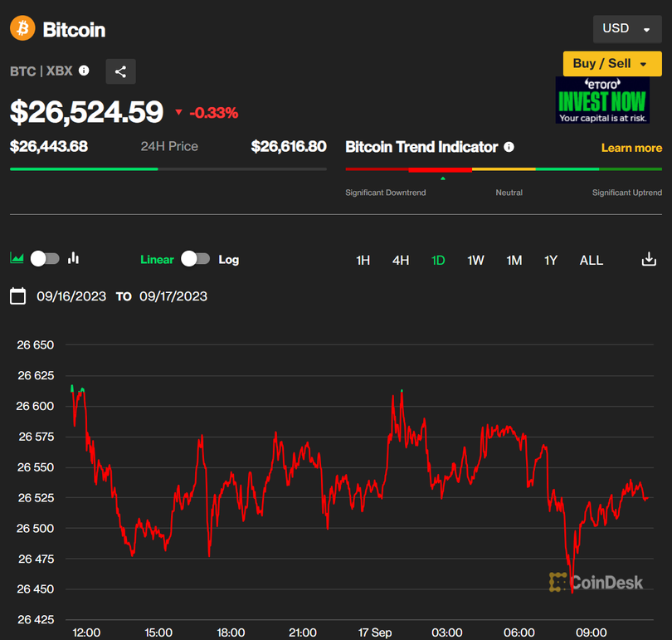Expand the Buy / Sell dropdown
Image resolution: width=672 pixels, height=640 pixels.
click(611, 64)
